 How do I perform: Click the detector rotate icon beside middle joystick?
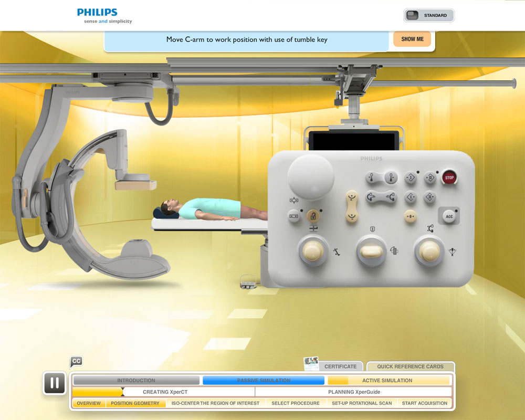point(394,250)
